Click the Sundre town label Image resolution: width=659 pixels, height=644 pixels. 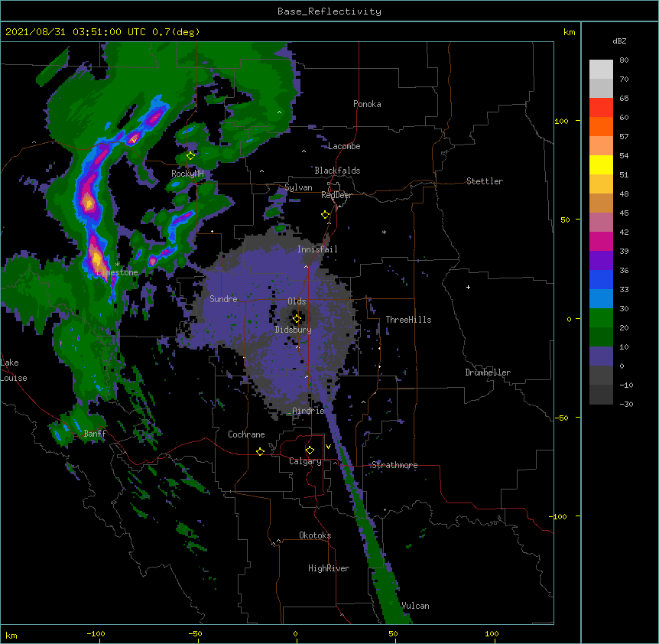(223, 299)
